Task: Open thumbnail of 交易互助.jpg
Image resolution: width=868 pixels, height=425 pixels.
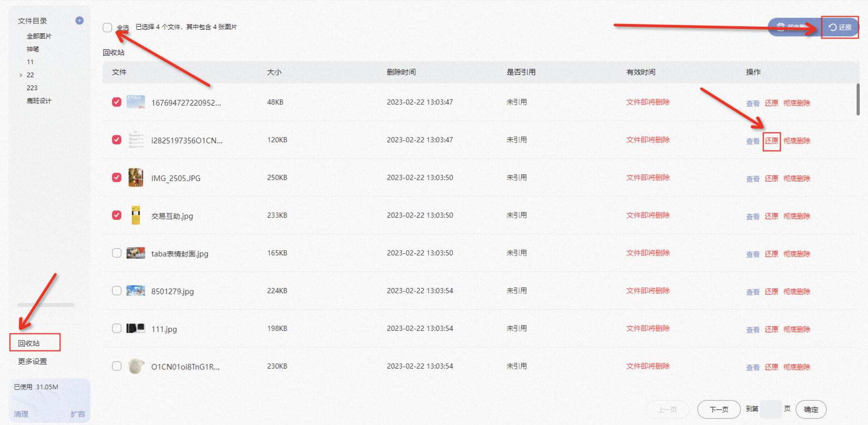Action: [x=136, y=215]
